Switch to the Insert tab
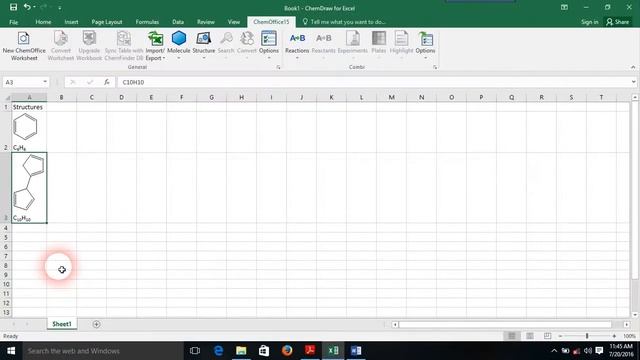 coord(71,22)
